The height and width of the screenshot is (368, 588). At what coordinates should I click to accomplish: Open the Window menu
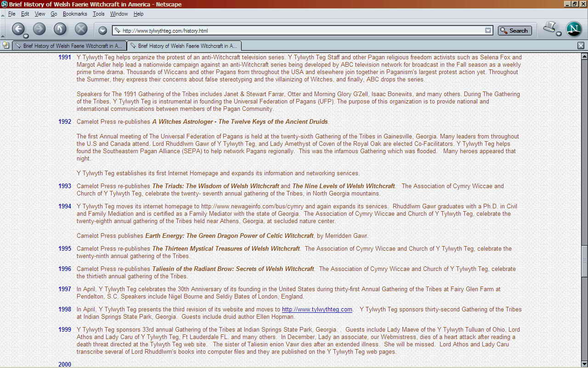tap(119, 14)
